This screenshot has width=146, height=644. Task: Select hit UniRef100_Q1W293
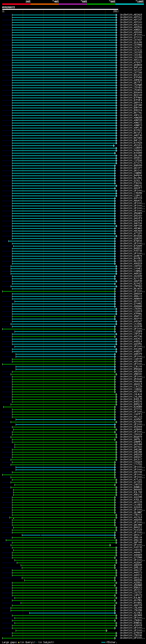point(131,238)
